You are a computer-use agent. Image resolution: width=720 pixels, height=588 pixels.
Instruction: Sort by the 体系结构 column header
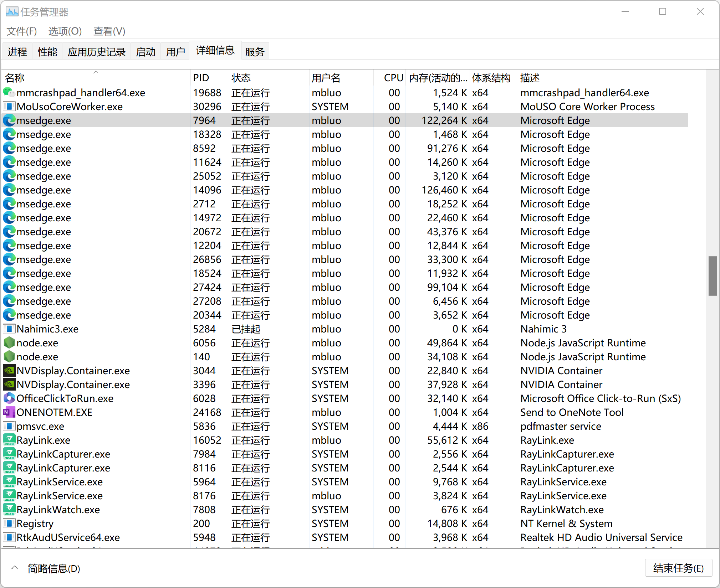[x=494, y=78]
